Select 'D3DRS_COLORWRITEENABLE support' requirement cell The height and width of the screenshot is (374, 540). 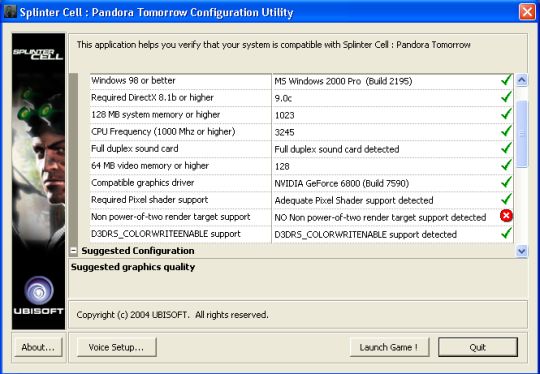pos(181,234)
